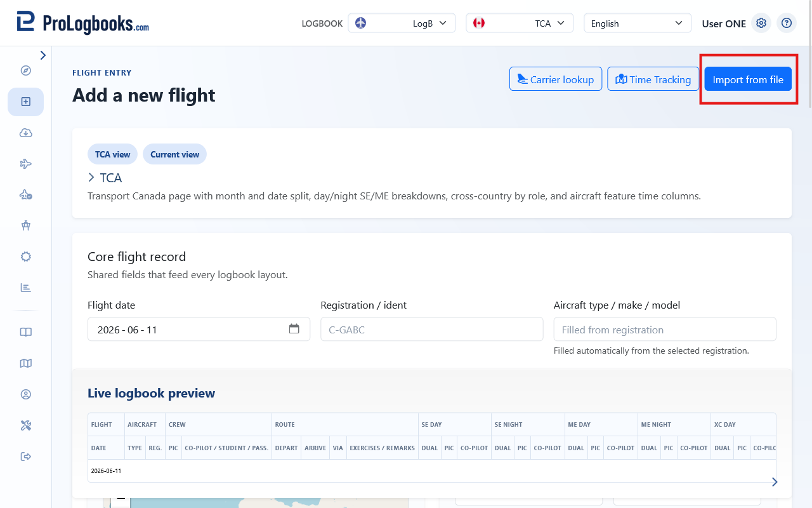Expand the TCA section chevron
Screen dimensions: 812x508
coord(91,178)
